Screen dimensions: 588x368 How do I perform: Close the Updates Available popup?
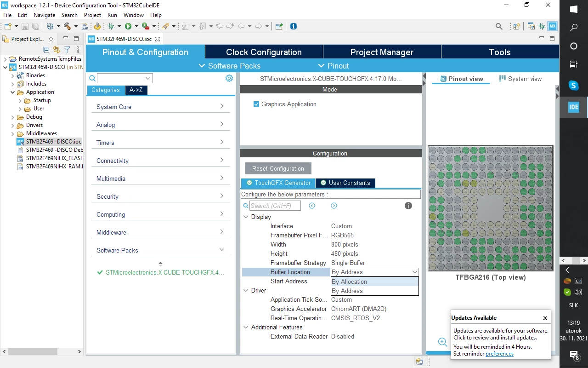coord(545,318)
